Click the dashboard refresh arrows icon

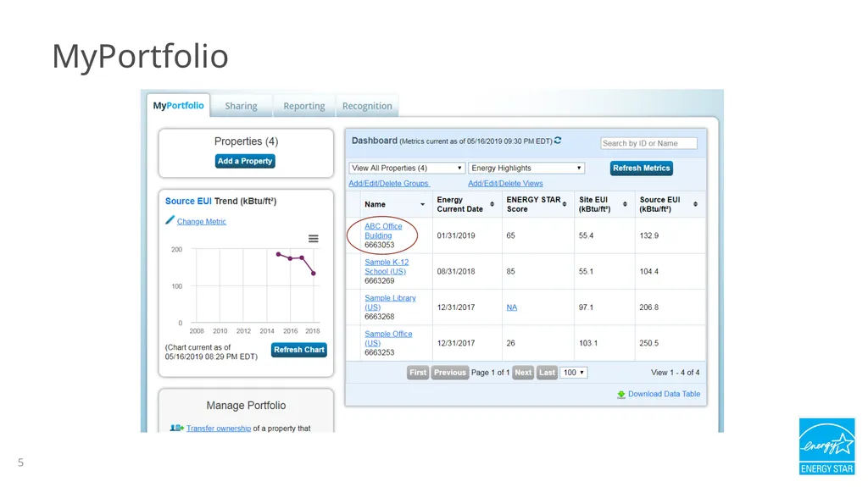pyautogui.click(x=558, y=141)
